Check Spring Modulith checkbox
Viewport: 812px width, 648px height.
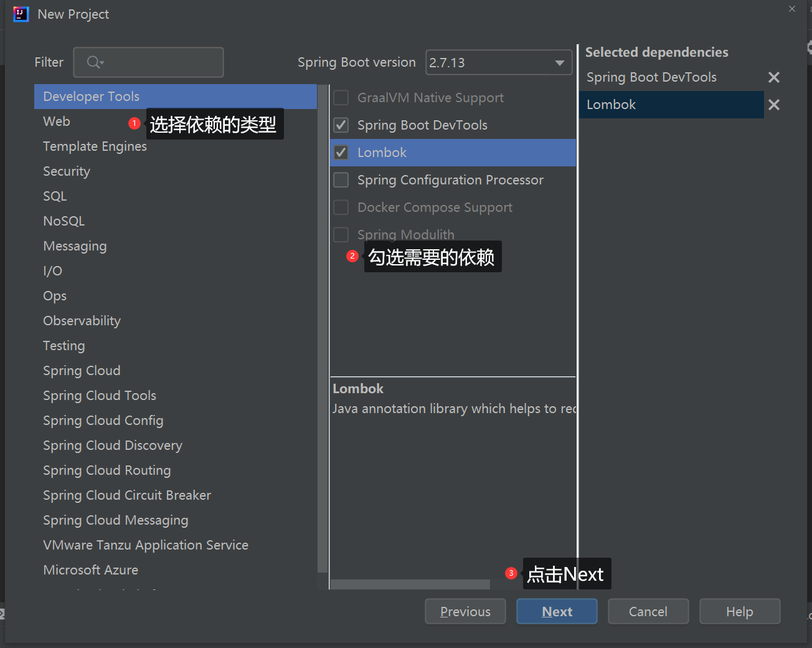(341, 235)
